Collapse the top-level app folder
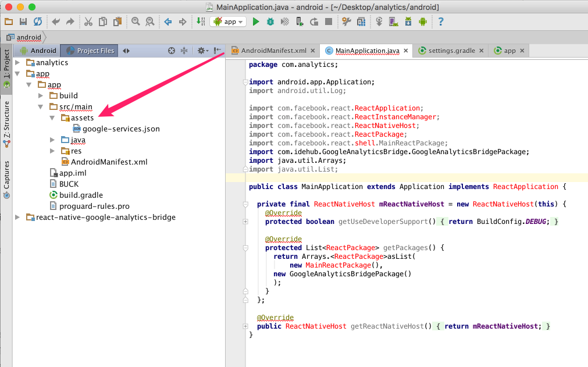The width and height of the screenshot is (588, 367). [x=17, y=73]
